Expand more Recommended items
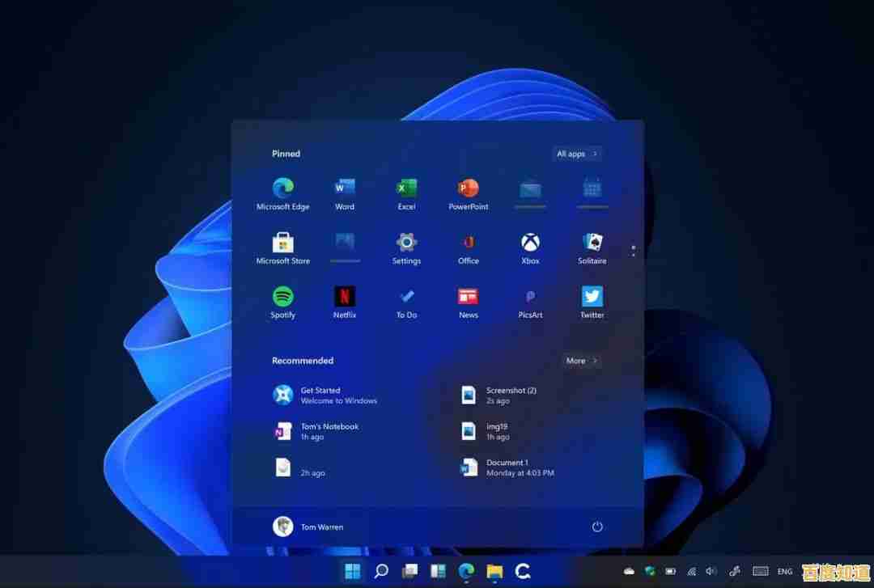 coord(581,361)
